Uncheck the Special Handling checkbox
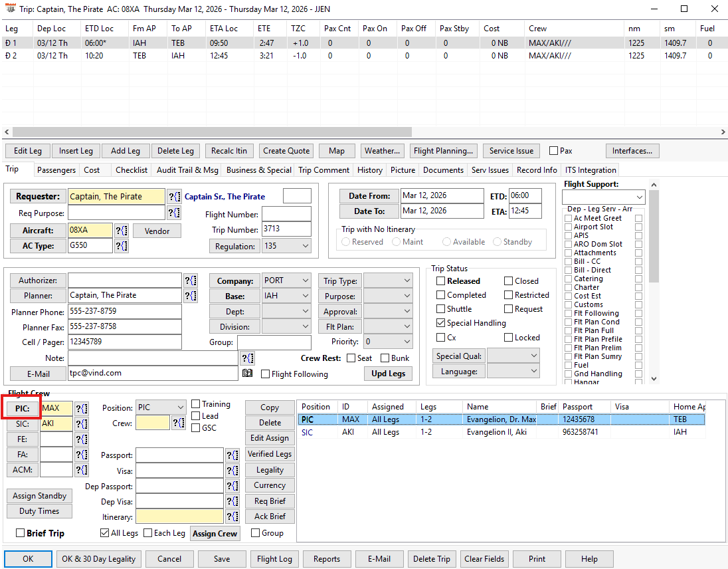Viewport: 728px width, 569px height. [441, 323]
